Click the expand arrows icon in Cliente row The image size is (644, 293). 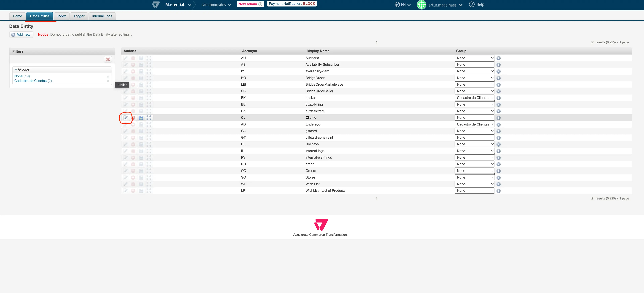tap(149, 118)
